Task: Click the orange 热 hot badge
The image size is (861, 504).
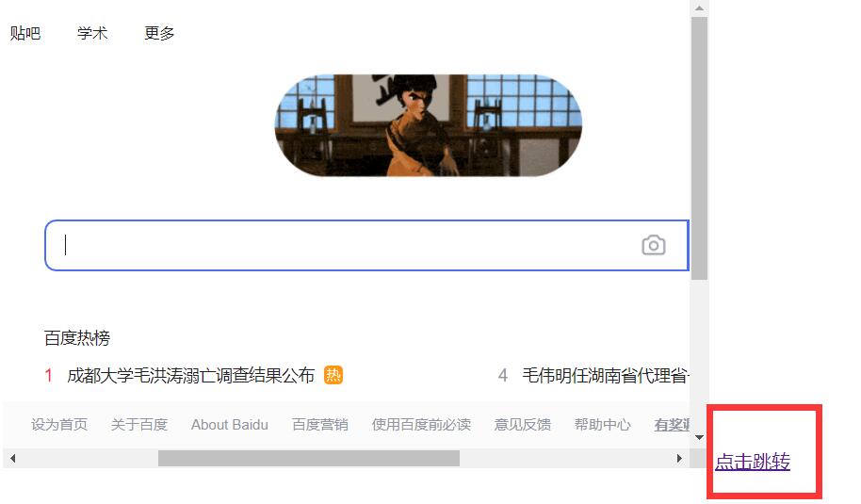Action: [333, 375]
